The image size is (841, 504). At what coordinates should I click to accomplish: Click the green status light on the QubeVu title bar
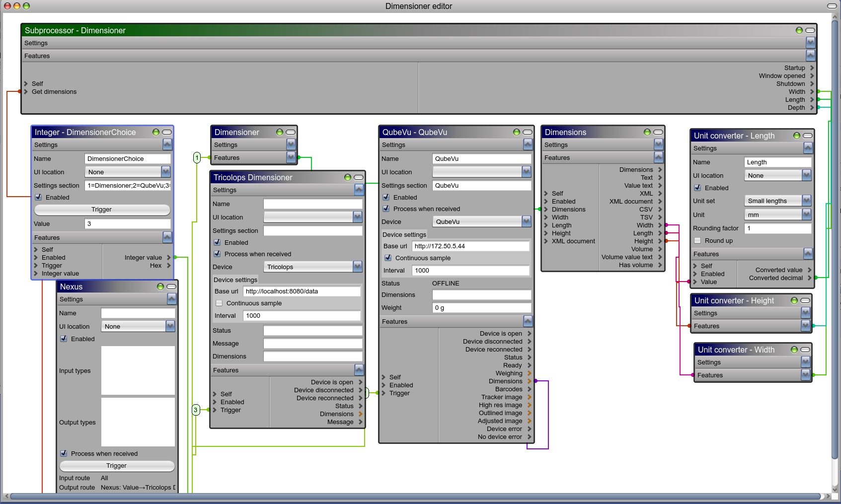coord(516,132)
